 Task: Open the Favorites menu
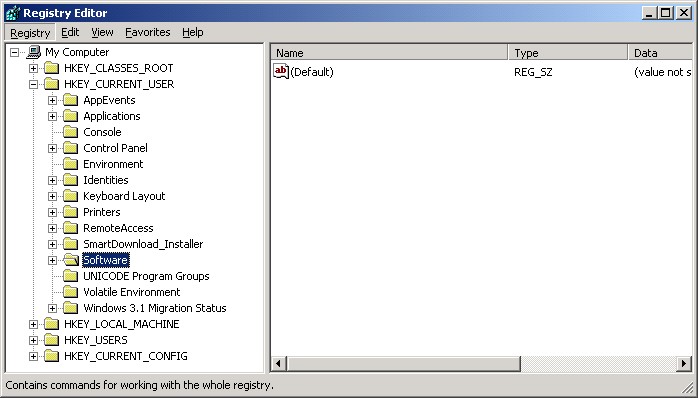[147, 32]
